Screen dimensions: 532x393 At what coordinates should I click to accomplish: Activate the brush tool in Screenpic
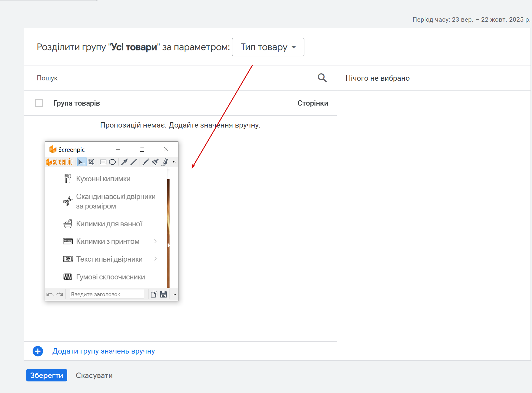click(x=155, y=162)
